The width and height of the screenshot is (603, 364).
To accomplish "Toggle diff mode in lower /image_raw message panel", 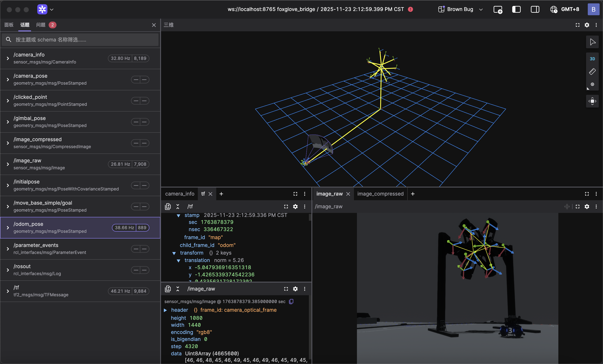I will 168,289.
